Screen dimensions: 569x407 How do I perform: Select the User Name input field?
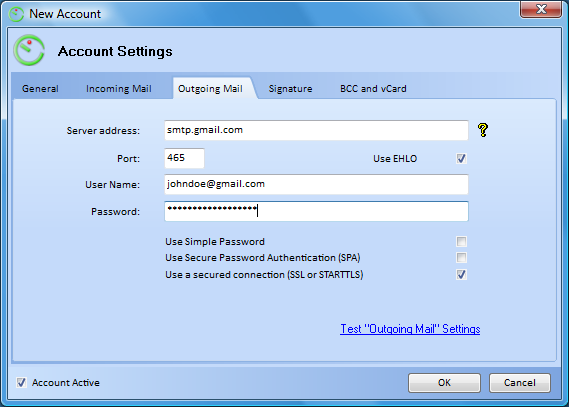click(316, 184)
